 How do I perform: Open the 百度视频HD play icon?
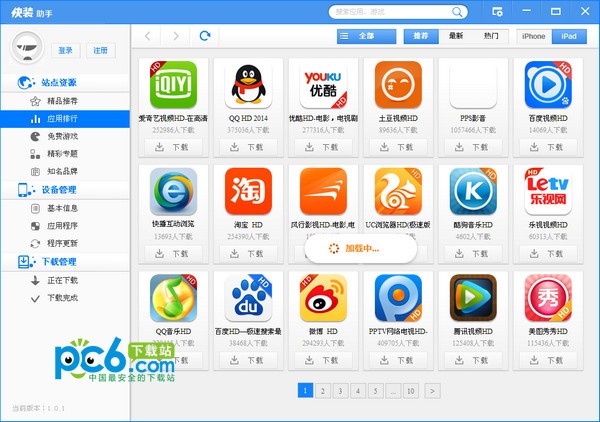click(548, 85)
